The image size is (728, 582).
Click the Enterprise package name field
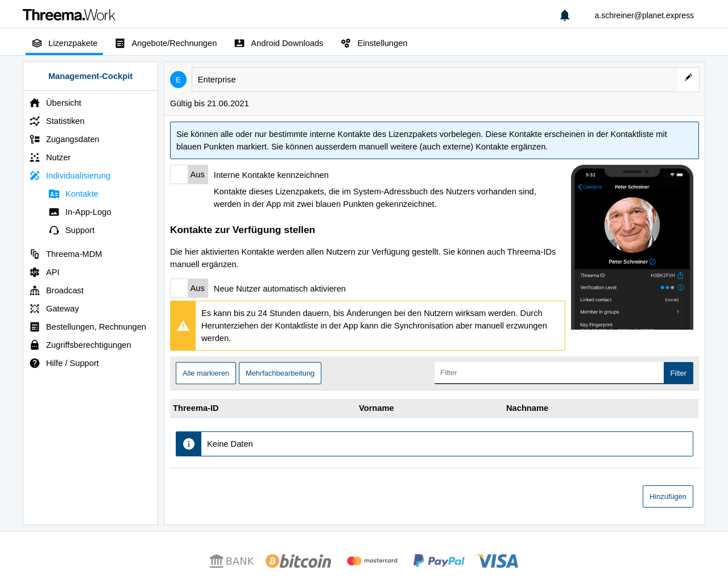435,80
